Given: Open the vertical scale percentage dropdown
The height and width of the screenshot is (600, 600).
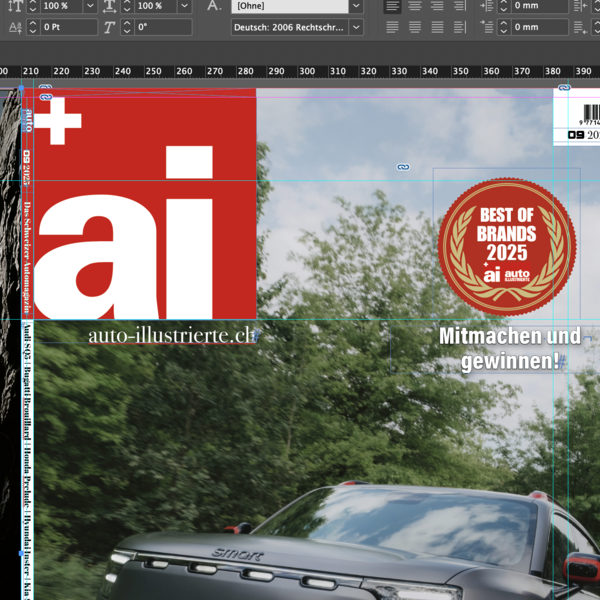Looking at the screenshot, I should [x=90, y=6].
